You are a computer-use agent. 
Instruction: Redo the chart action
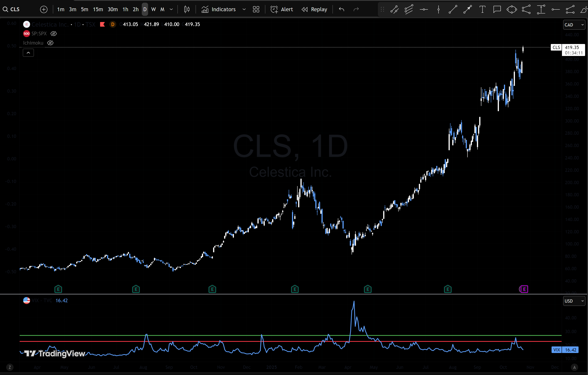point(356,9)
